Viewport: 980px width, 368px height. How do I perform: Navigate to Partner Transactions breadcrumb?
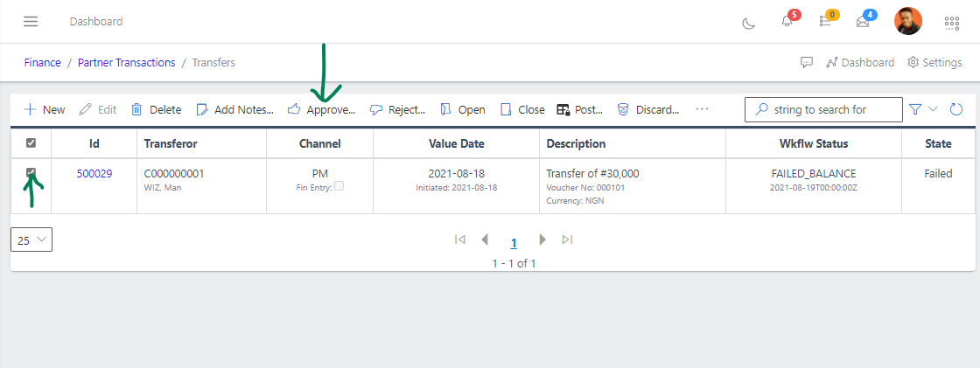click(126, 62)
